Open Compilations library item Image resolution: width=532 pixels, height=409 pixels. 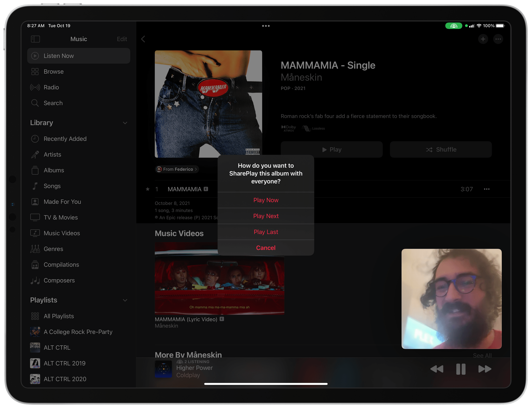(79, 265)
